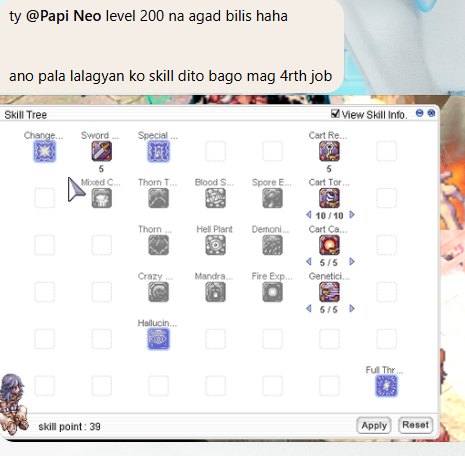Lower the Geneticist skill level with left arrow
465x456 pixels.
(309, 309)
